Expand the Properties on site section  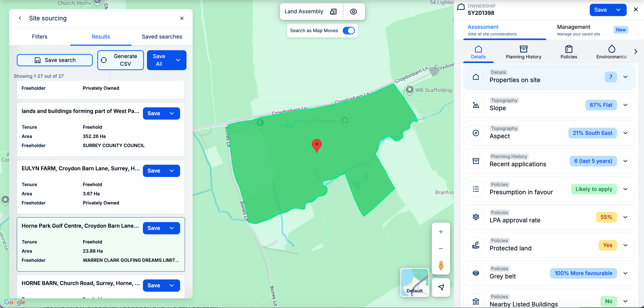[x=625, y=77]
